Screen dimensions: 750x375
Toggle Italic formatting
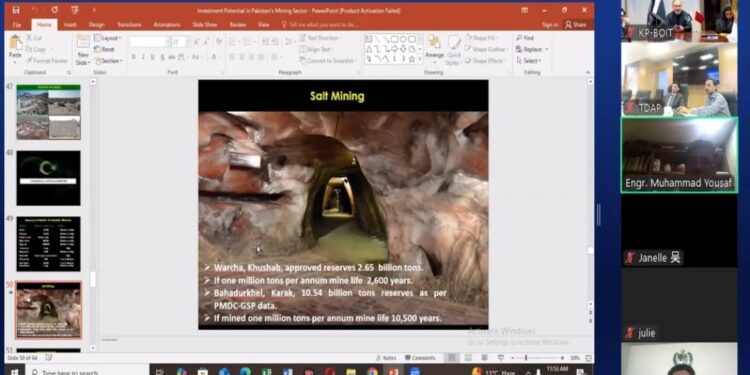(143, 57)
